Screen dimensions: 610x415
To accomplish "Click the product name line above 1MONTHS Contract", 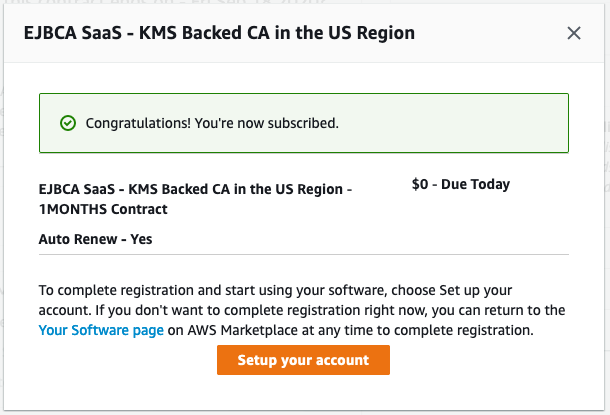I will (195, 189).
